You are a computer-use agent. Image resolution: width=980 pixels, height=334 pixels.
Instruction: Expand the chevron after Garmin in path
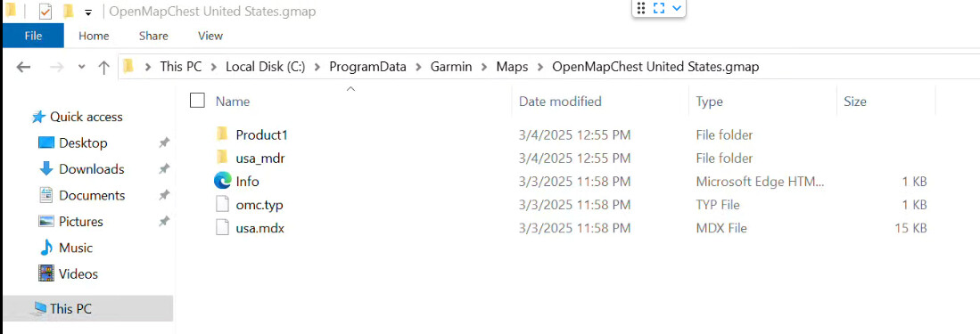click(x=483, y=67)
